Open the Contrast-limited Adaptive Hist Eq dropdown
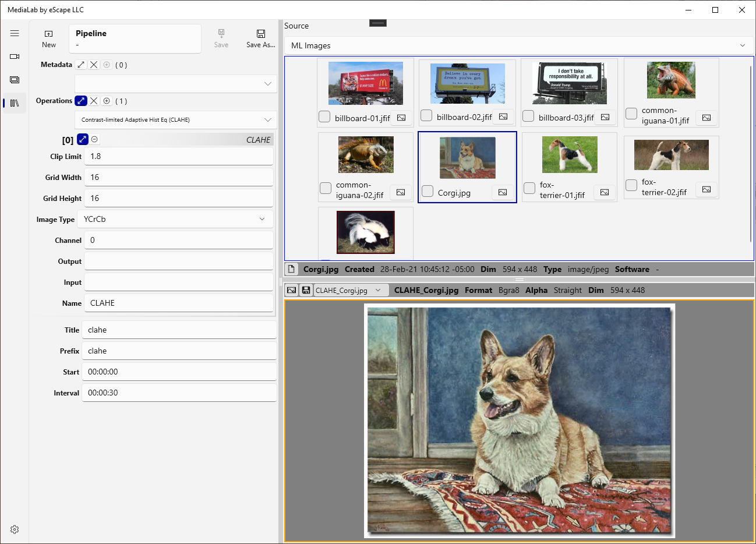The width and height of the screenshot is (756, 544). click(176, 120)
